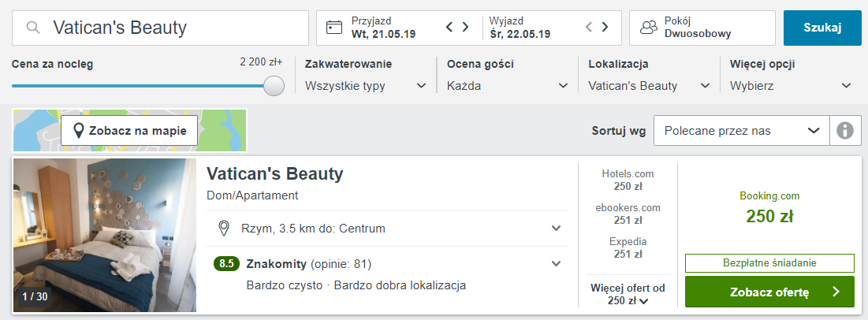Open the ebookers.com 251 zł offer
868x320 pixels.
(628, 214)
